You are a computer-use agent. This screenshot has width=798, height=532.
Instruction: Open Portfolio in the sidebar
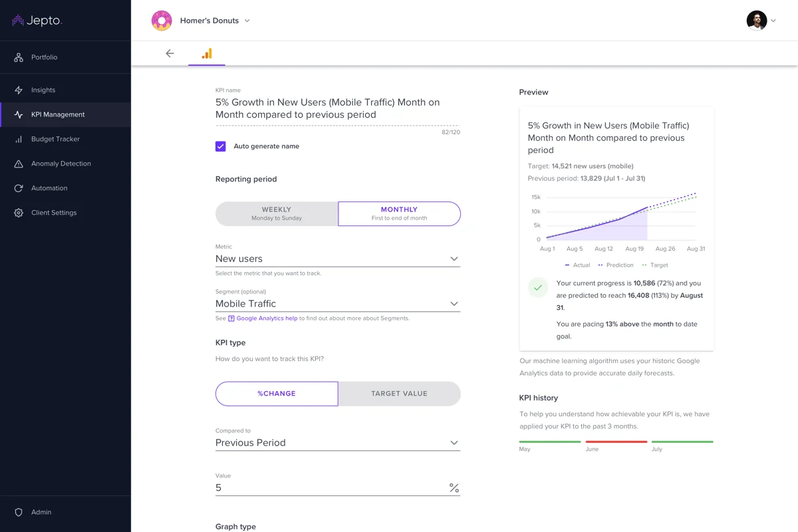click(x=44, y=58)
